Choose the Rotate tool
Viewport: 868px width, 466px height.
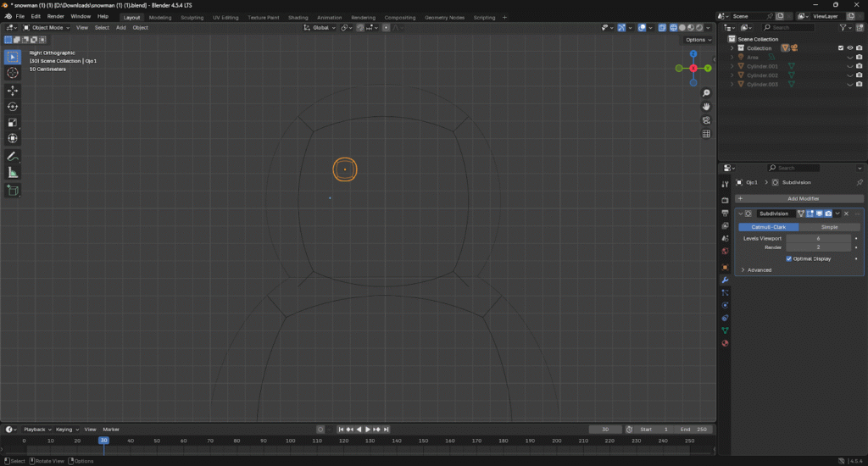pos(13,107)
